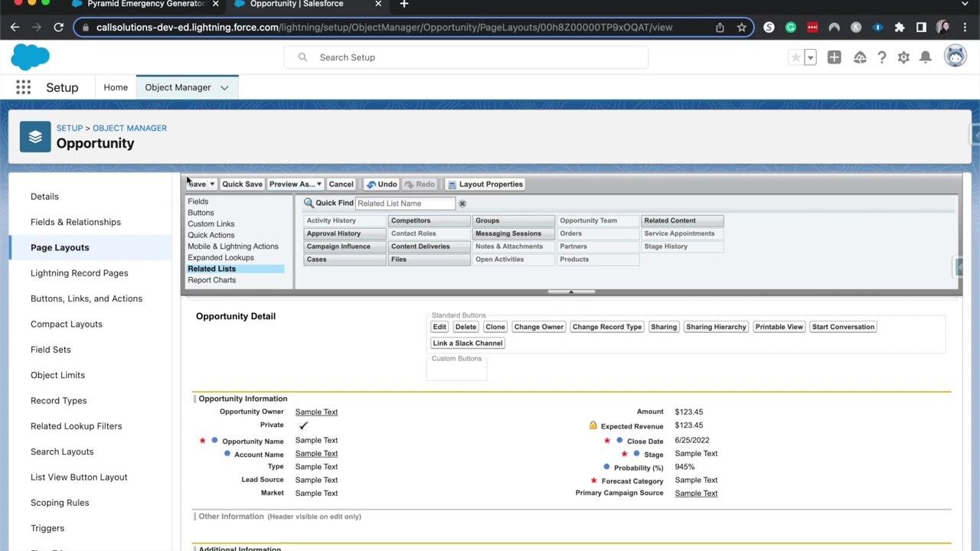Clear the Quick Find field
Viewport: 980px width, 551px height.
click(462, 204)
